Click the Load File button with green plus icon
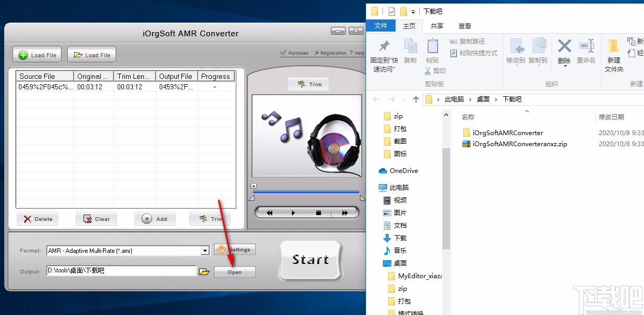 [37, 54]
